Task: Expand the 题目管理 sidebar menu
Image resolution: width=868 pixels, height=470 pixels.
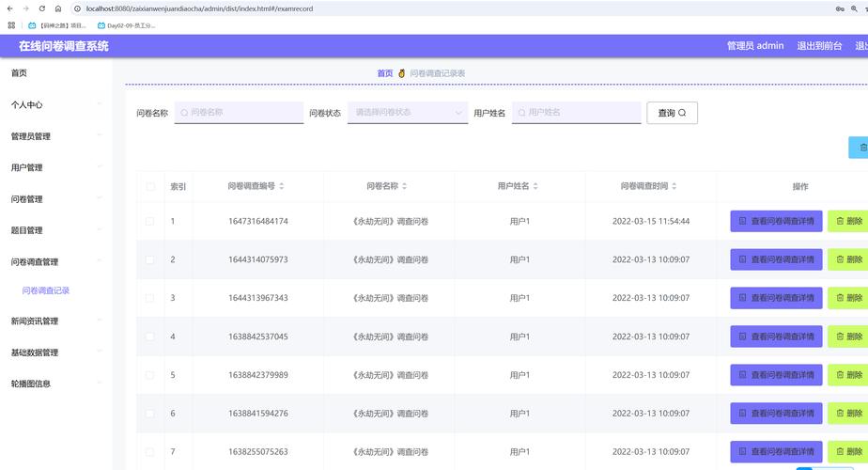Action: tap(55, 230)
